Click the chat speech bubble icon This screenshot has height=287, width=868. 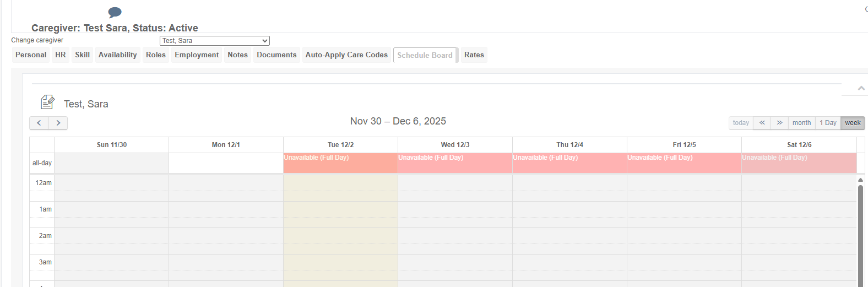pos(115,12)
